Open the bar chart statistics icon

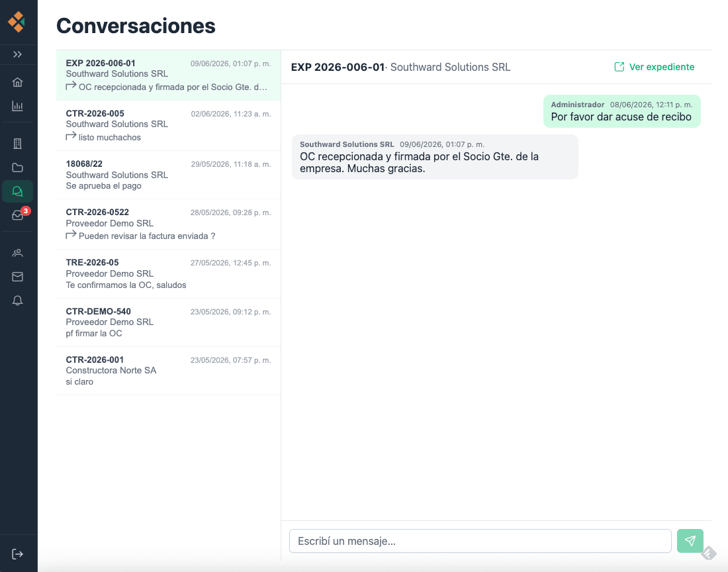pyautogui.click(x=17, y=106)
